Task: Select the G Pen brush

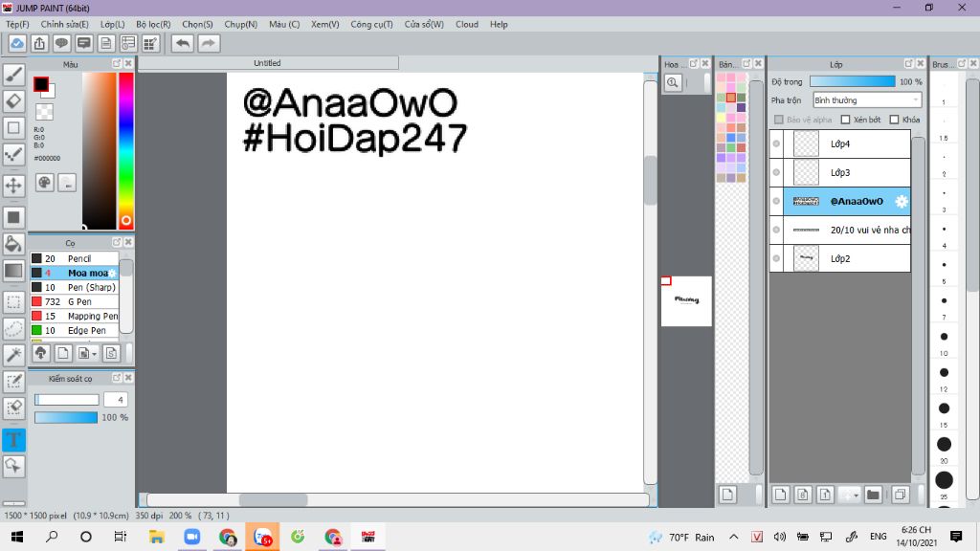Action: [74, 301]
